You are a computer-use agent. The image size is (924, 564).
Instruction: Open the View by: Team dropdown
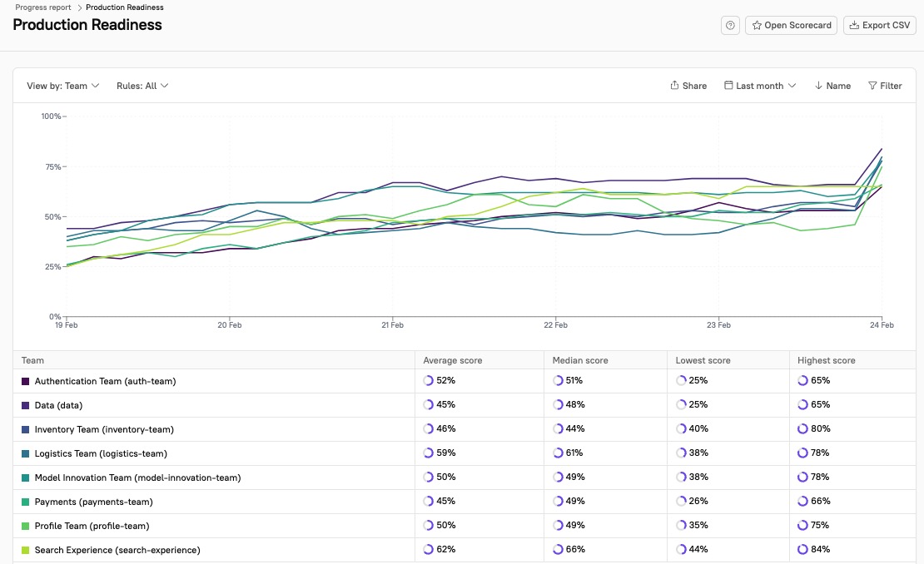(63, 86)
